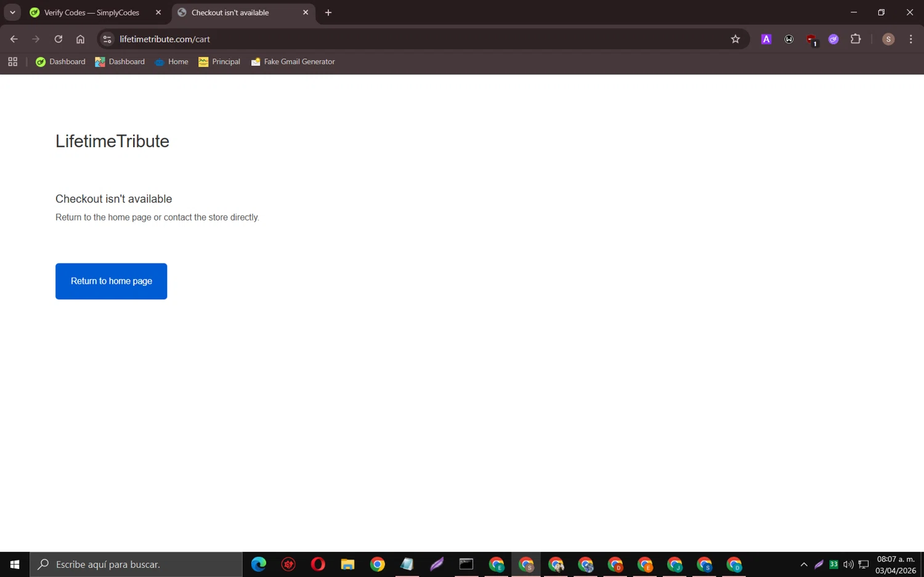Switch to Chrome window with 'J' badge

click(675, 564)
